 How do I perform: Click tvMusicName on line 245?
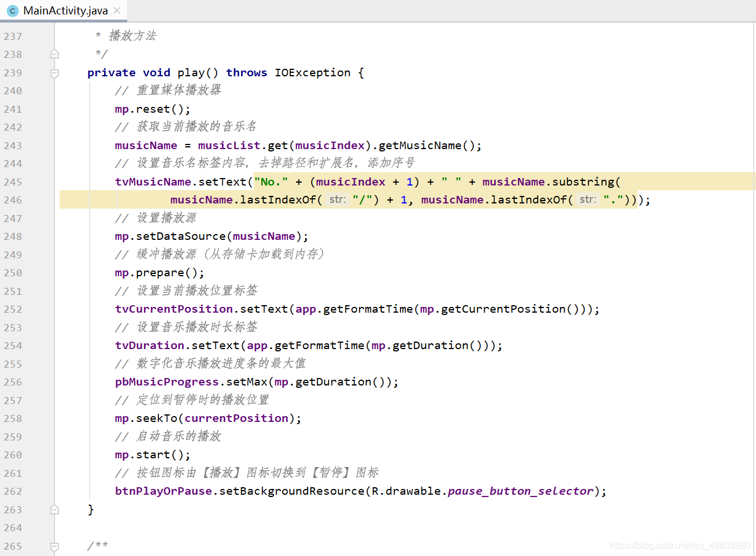pyautogui.click(x=153, y=182)
